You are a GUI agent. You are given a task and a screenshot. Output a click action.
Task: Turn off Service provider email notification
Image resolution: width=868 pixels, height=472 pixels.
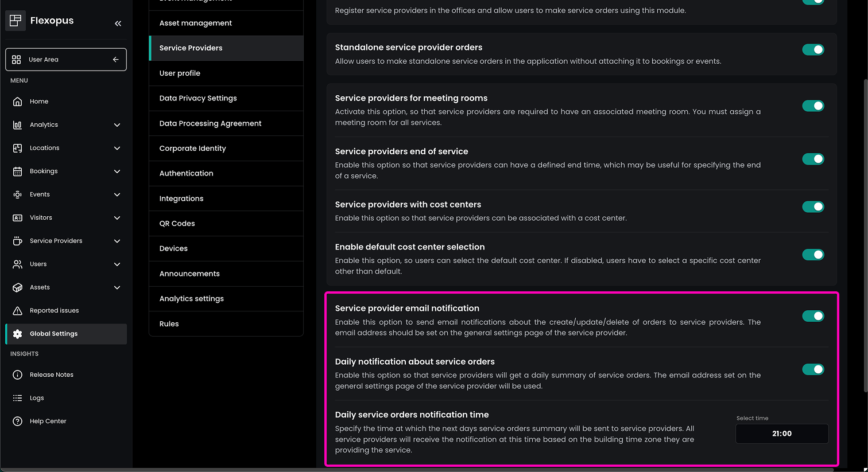[813, 316]
